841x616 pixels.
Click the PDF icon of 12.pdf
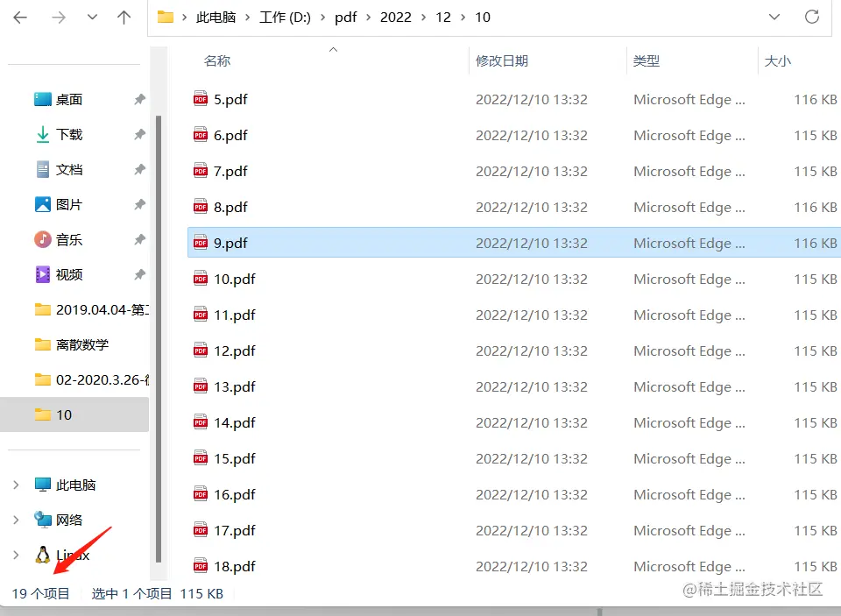[x=201, y=350]
